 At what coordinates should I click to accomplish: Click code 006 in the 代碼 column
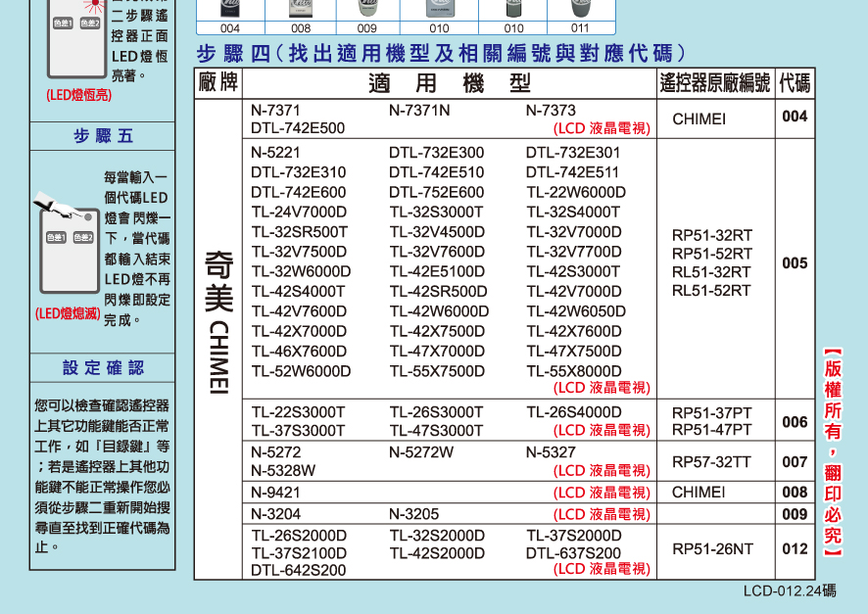795,422
